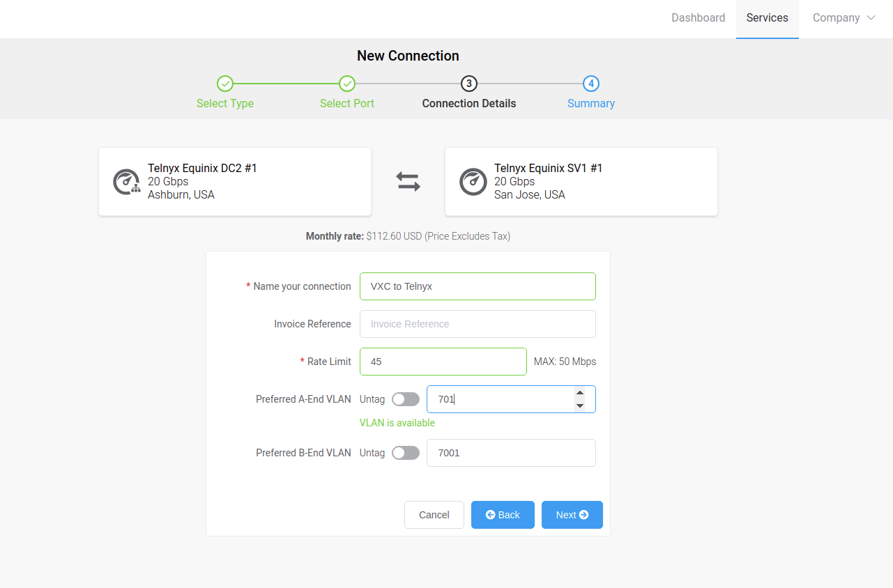Click the "VLAN is available" status message
The width and height of the screenshot is (893, 588).
click(397, 423)
